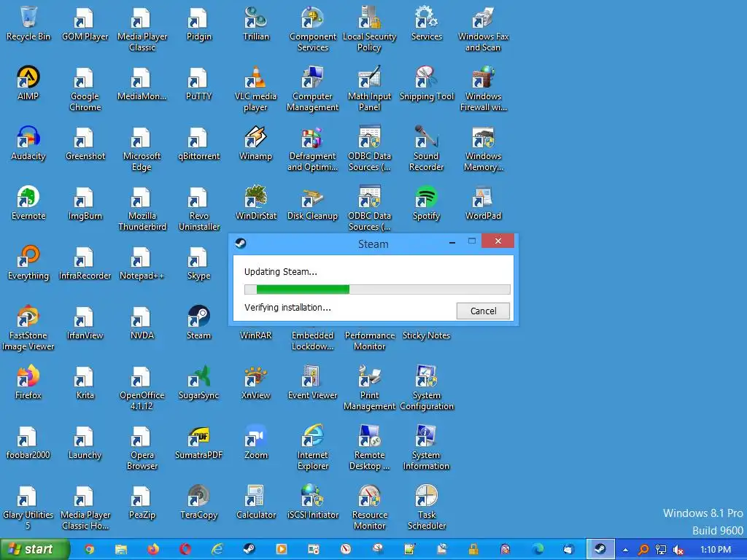Select the WinDirStat tree icon
The width and height of the screenshot is (747, 560).
(x=256, y=203)
